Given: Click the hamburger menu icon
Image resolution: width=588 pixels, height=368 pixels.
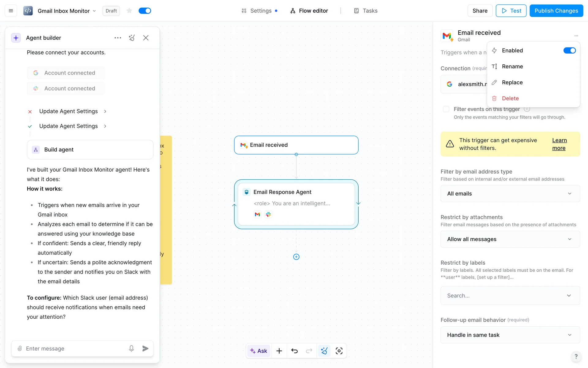Looking at the screenshot, I should click(11, 11).
